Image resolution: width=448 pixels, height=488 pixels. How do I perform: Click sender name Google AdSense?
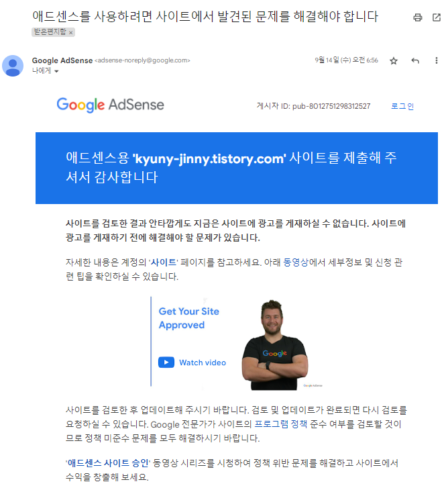pos(62,60)
